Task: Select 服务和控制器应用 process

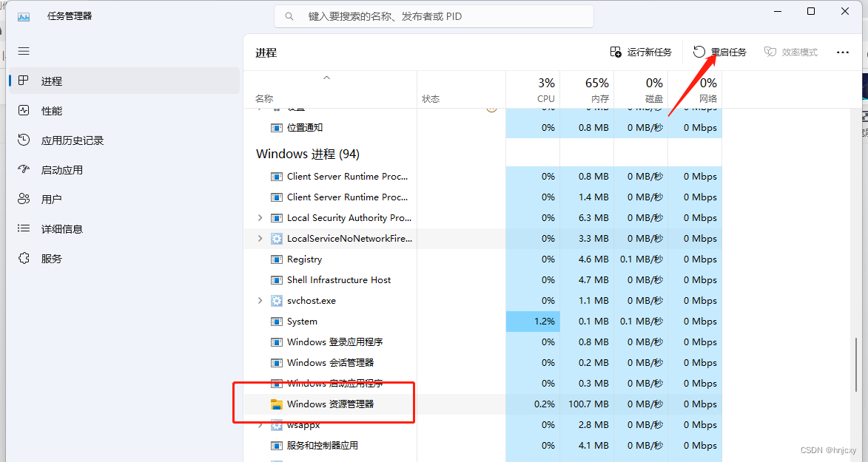Action: 482,446
